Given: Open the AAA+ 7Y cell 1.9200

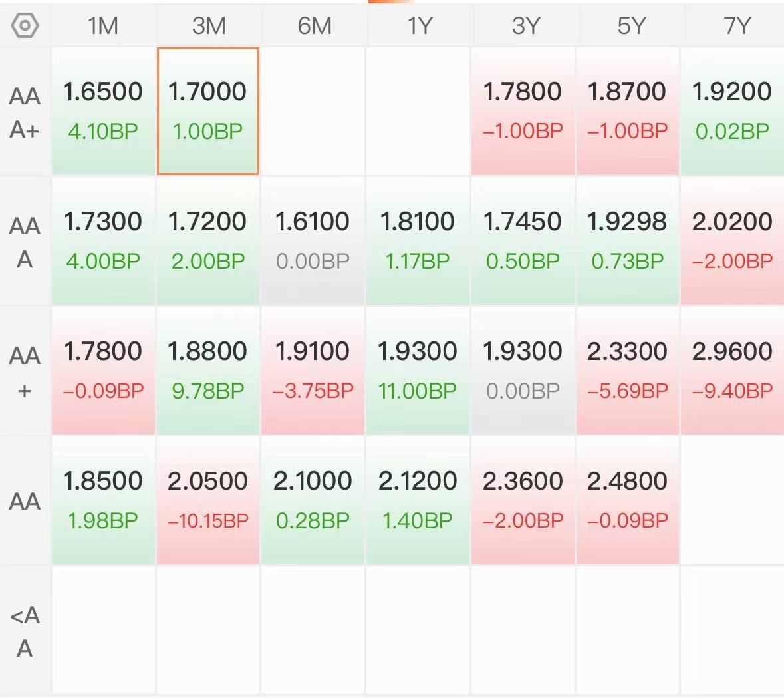Looking at the screenshot, I should click(x=732, y=111).
